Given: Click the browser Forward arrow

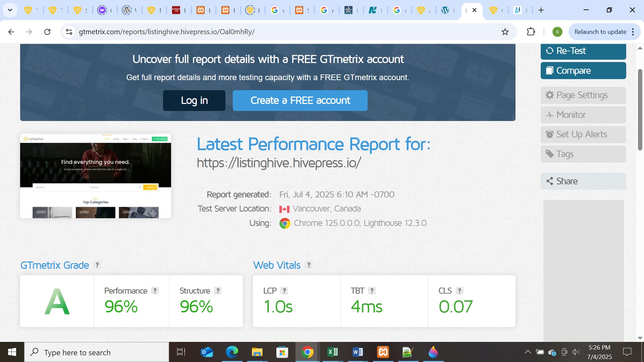Looking at the screenshot, I should tap(29, 32).
